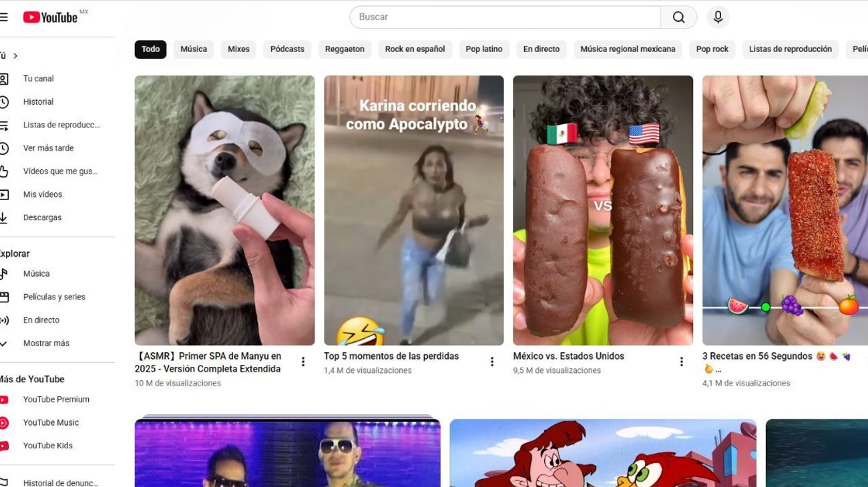Open the Karina corriendo como Apocalypto thumbnail
Screen dimensions: 868x487
point(414,210)
